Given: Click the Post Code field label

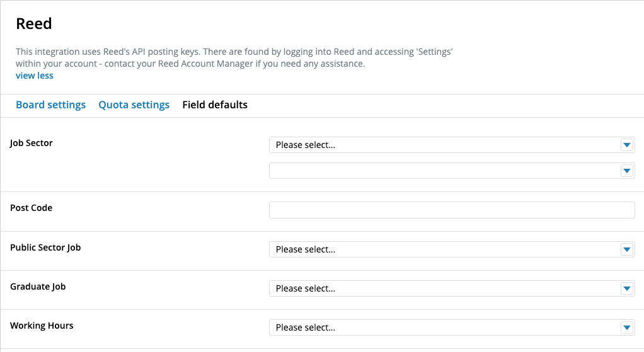Looking at the screenshot, I should pos(32,208).
